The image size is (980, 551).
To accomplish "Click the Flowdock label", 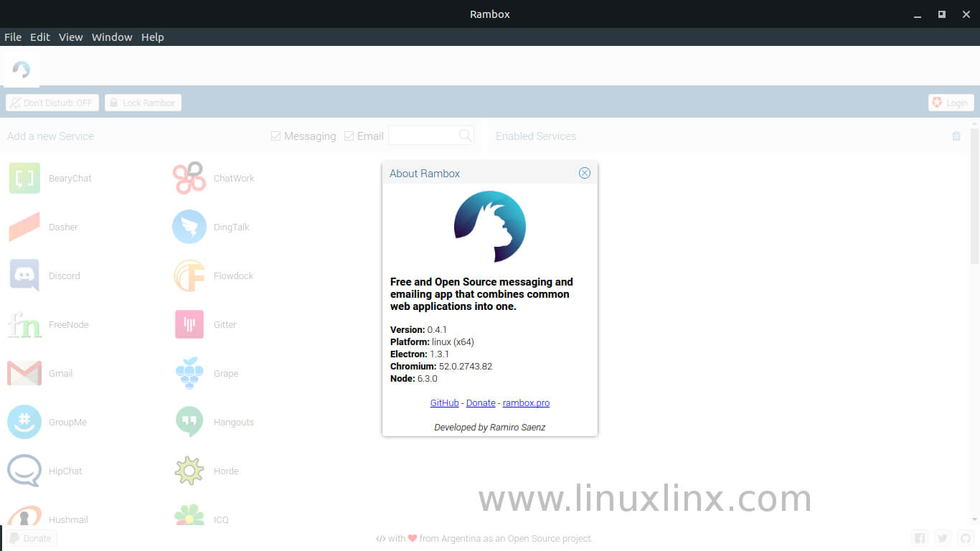I will coord(234,275).
